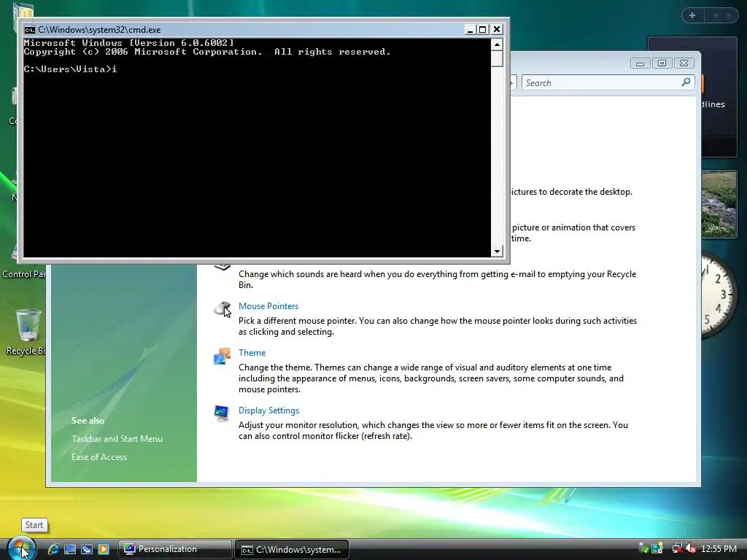Click the cmd prompt line C:\Users\Vista>
Screen dimensions: 747x560
70,69
